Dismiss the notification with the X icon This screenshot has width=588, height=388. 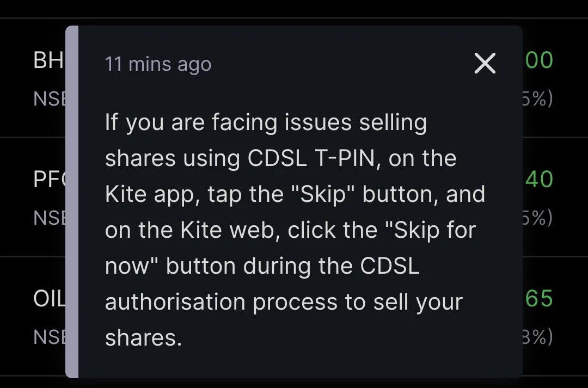coord(485,63)
